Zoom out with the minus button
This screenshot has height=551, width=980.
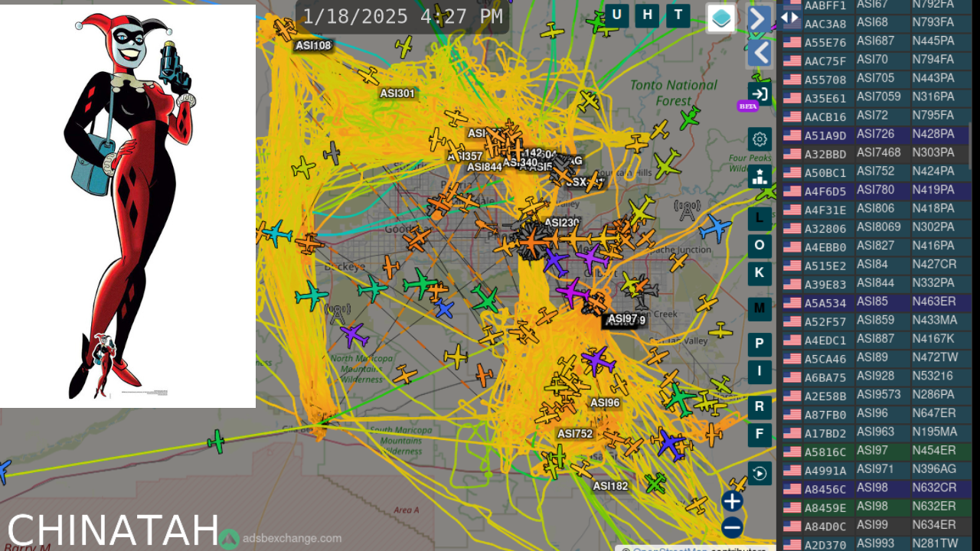click(732, 527)
